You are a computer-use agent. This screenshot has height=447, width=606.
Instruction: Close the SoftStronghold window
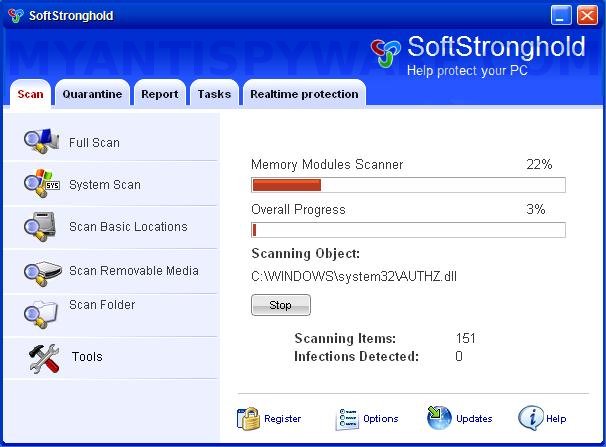(587, 16)
